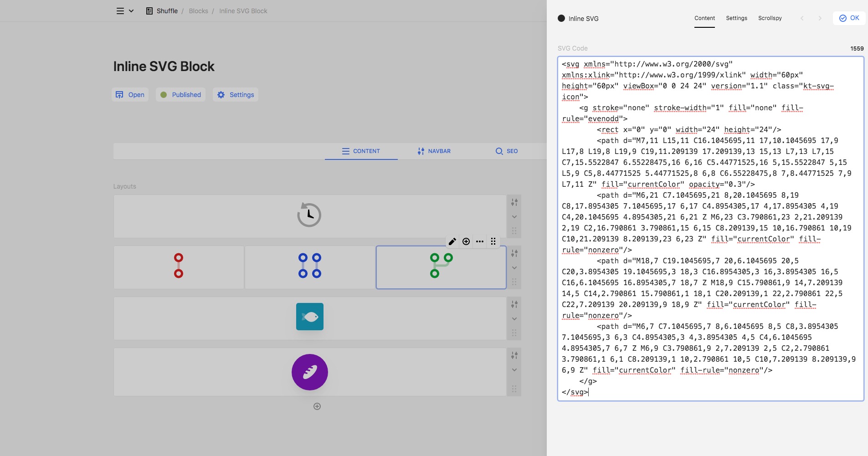Click the add layout plus icon below layouts
868x456 pixels.
(317, 406)
